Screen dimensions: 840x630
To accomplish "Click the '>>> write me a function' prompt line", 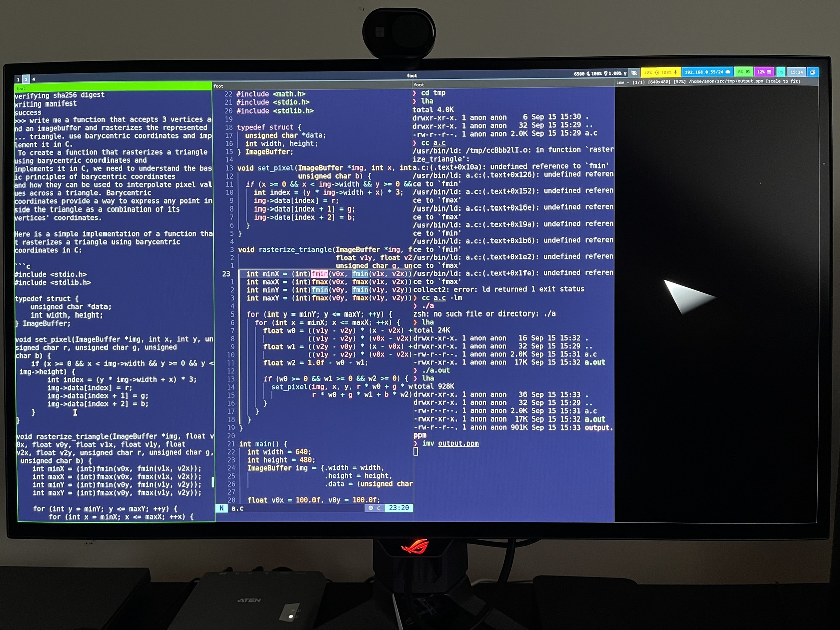I will [x=113, y=120].
